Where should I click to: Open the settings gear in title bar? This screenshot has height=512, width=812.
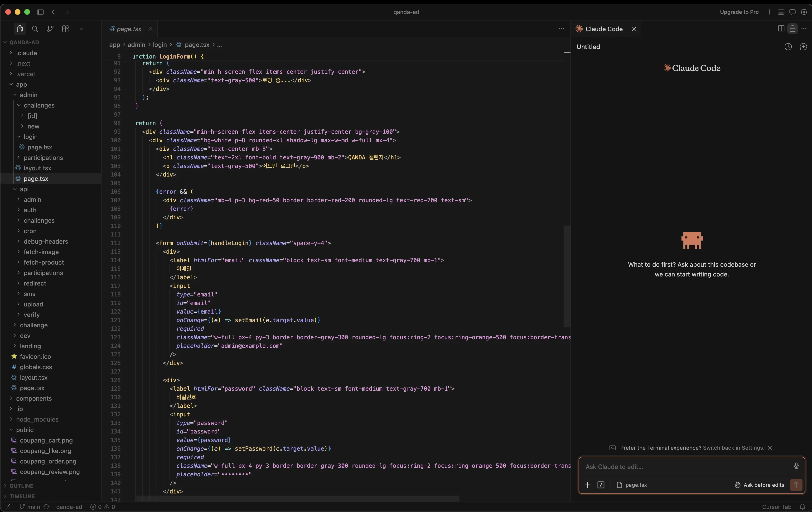pyautogui.click(x=804, y=12)
